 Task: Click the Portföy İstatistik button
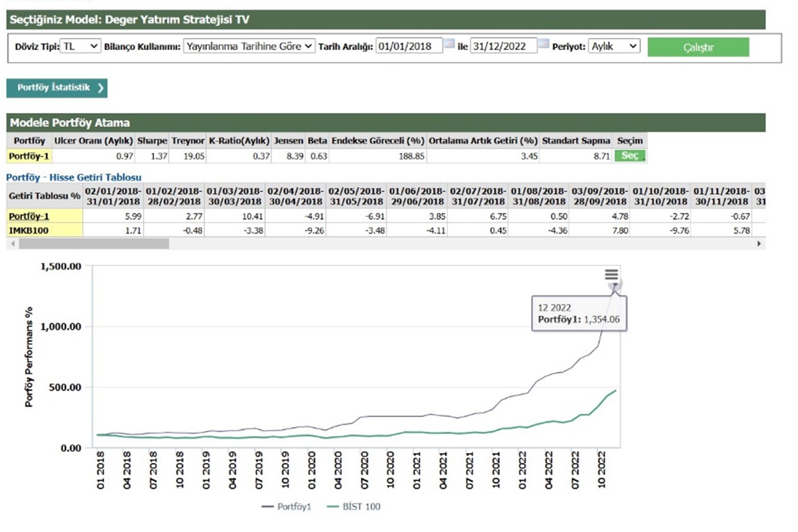coord(57,88)
